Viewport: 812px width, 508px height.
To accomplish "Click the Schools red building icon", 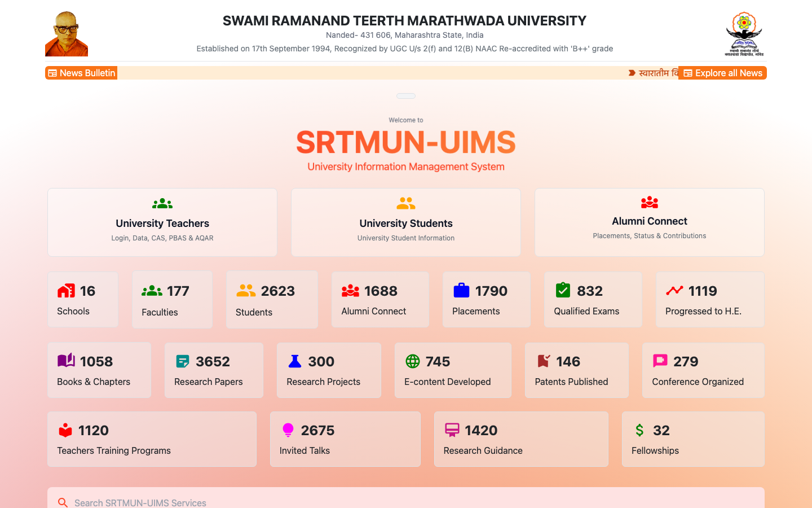I will 66,291.
